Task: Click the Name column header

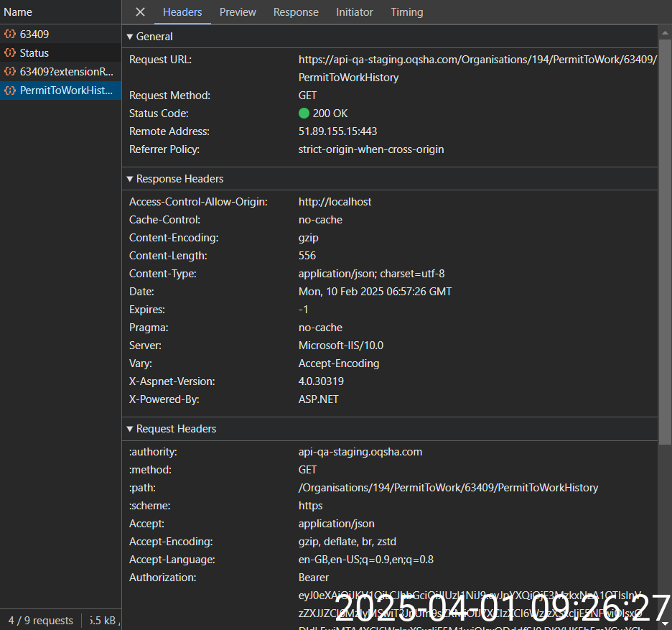Action: [x=18, y=12]
